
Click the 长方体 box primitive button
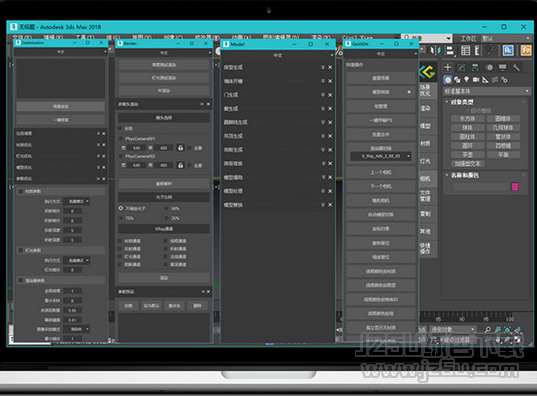(x=467, y=119)
